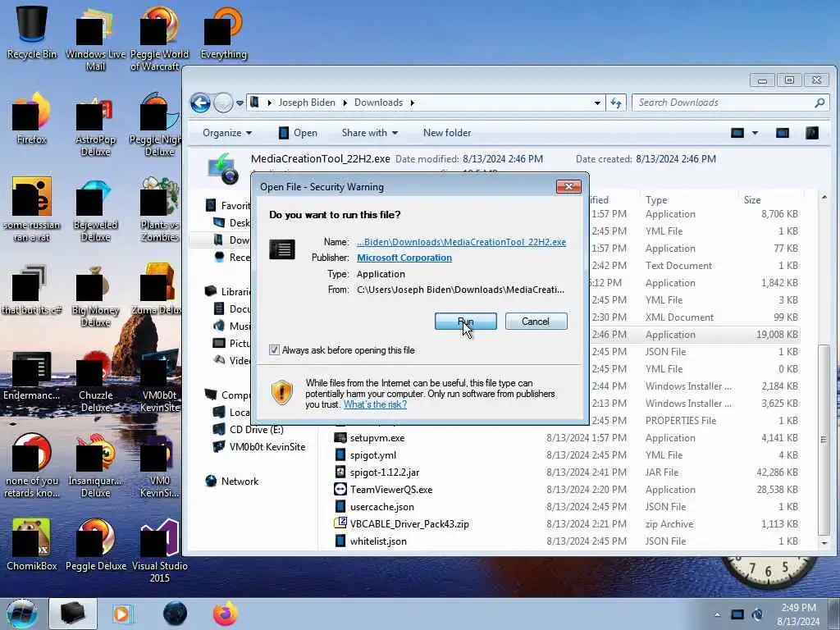840x630 pixels.
Task: Click the 42,286 KB size cell
Action: [x=777, y=472]
